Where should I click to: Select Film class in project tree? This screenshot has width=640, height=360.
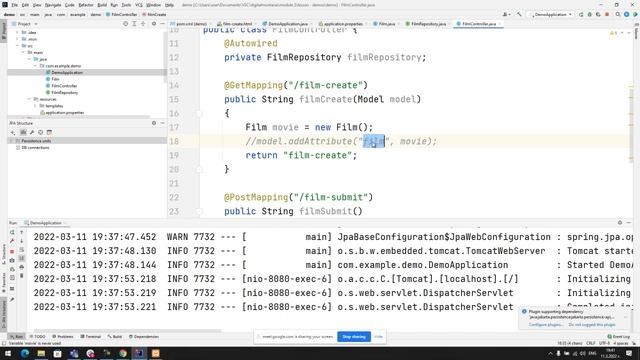tap(55, 79)
